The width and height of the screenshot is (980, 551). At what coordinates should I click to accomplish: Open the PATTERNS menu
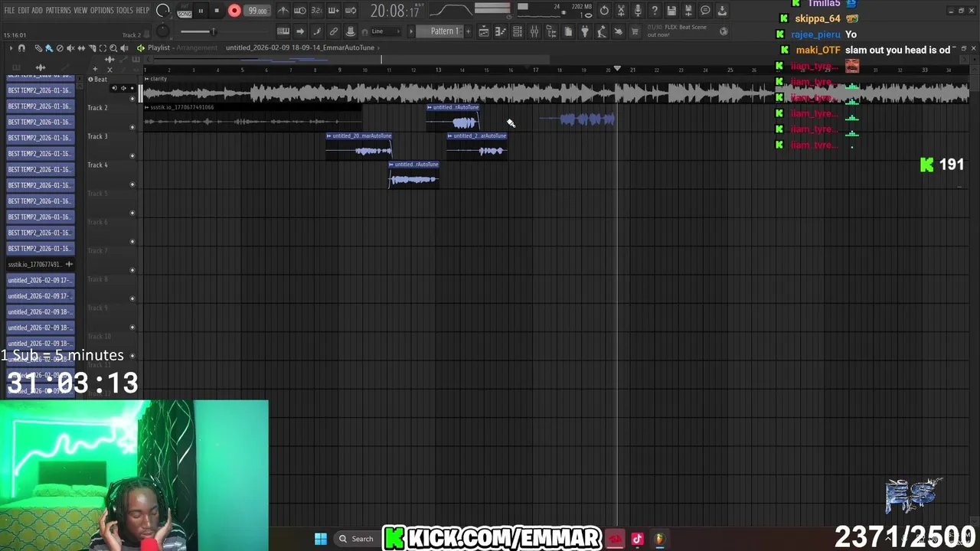(x=58, y=10)
